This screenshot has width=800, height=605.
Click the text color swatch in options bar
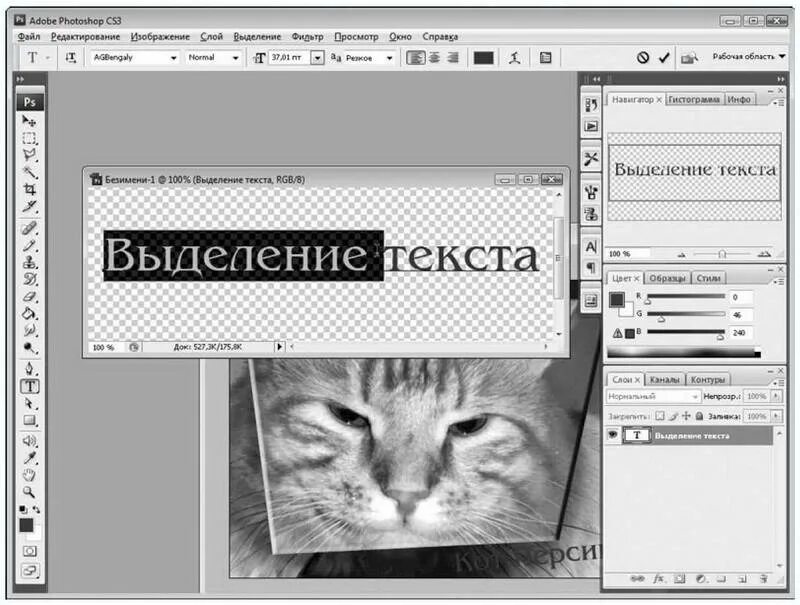click(x=483, y=58)
